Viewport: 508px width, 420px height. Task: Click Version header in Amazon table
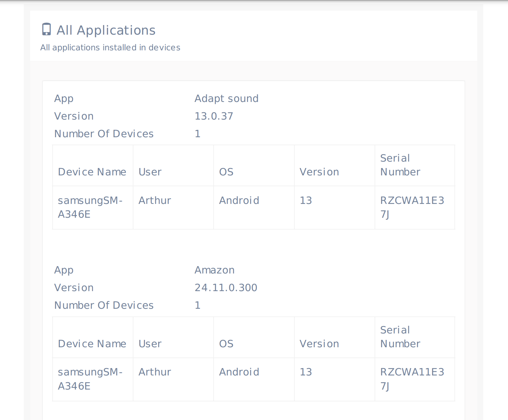click(x=319, y=344)
